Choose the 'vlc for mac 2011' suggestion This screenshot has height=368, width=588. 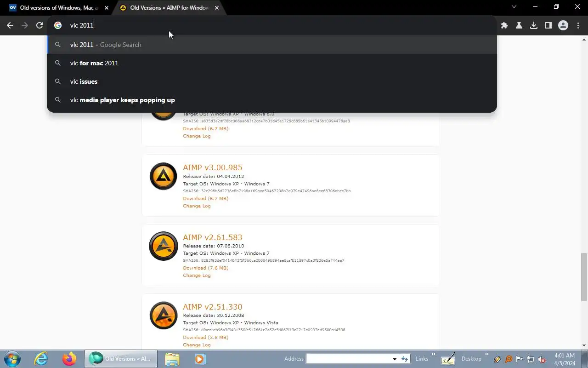272,63
